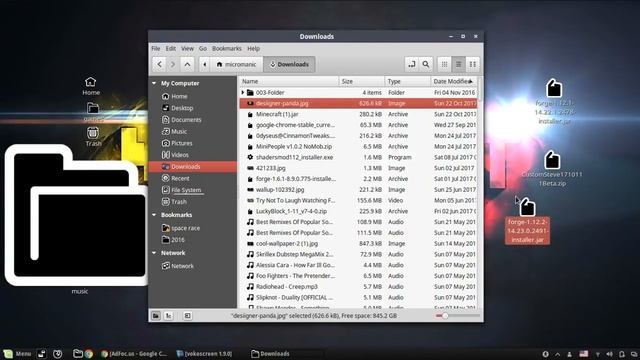Image resolution: width=640 pixels, height=360 pixels.
Task: Switch to the AdFoc.us Chrome window
Action: click(134, 354)
